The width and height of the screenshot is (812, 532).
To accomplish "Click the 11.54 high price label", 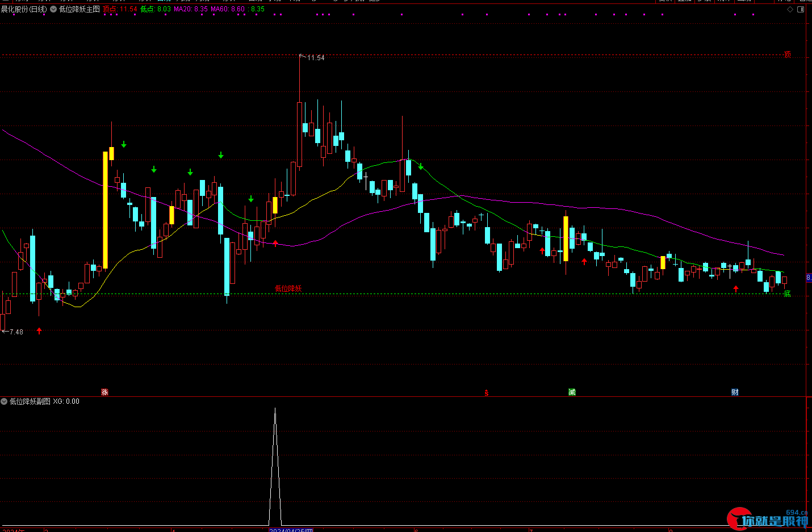I will (x=316, y=58).
